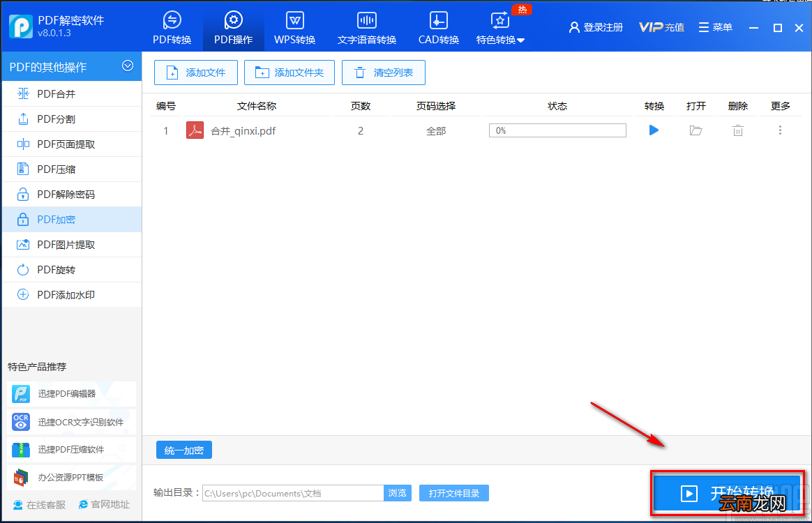
Task: Maximize the application window
Action: [x=777, y=28]
